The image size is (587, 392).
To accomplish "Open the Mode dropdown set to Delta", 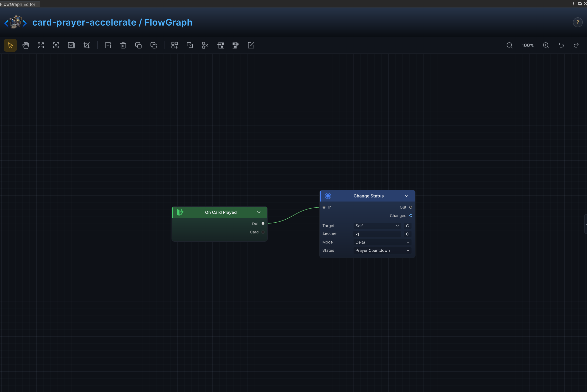I will click(x=382, y=242).
